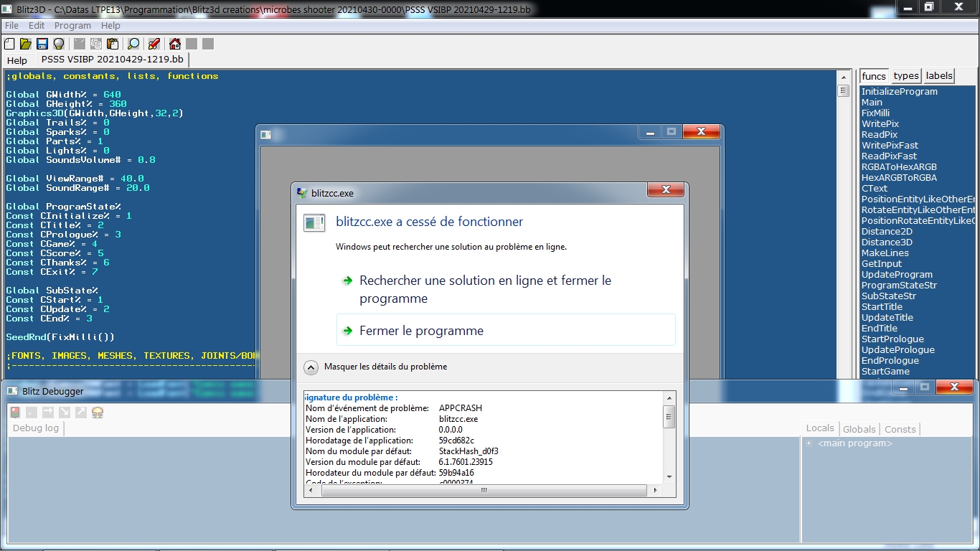
Task: Select StartGame in the funcs list
Action: point(885,372)
